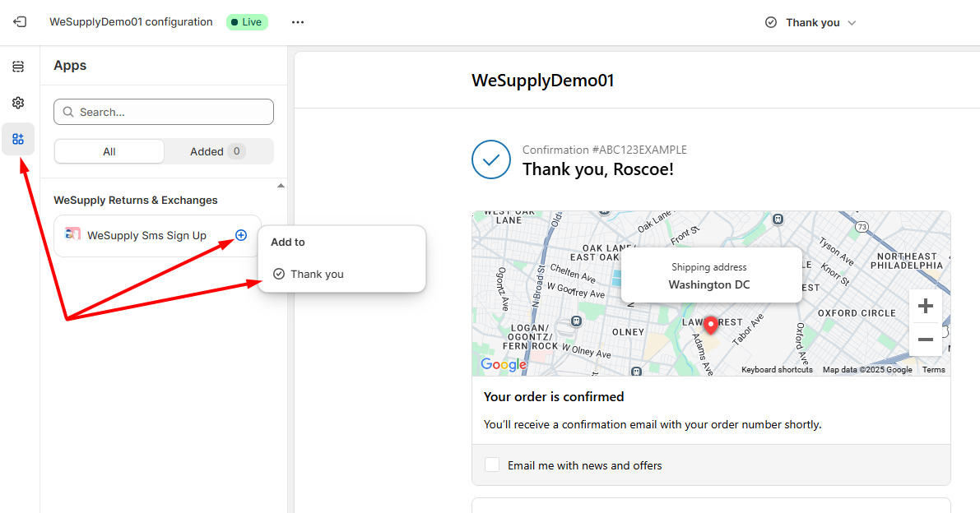The width and height of the screenshot is (980, 513).
Task: Click the Add to popup heading
Action: click(x=287, y=243)
